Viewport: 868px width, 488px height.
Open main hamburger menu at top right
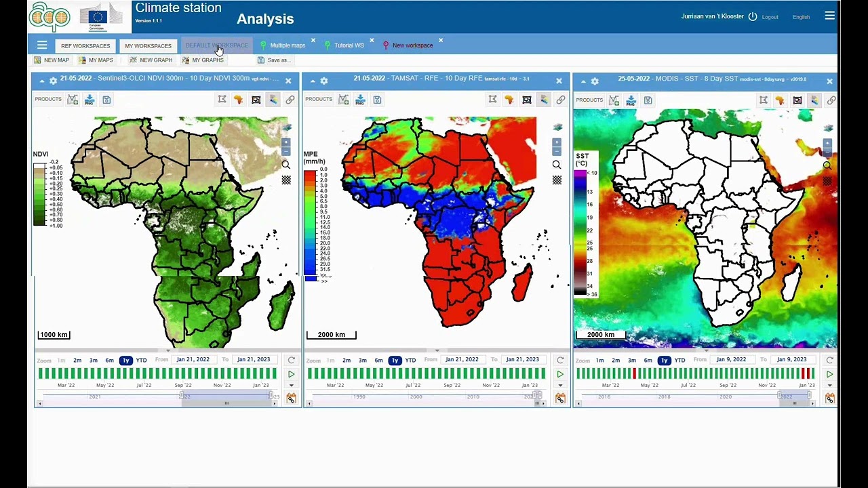(x=829, y=16)
